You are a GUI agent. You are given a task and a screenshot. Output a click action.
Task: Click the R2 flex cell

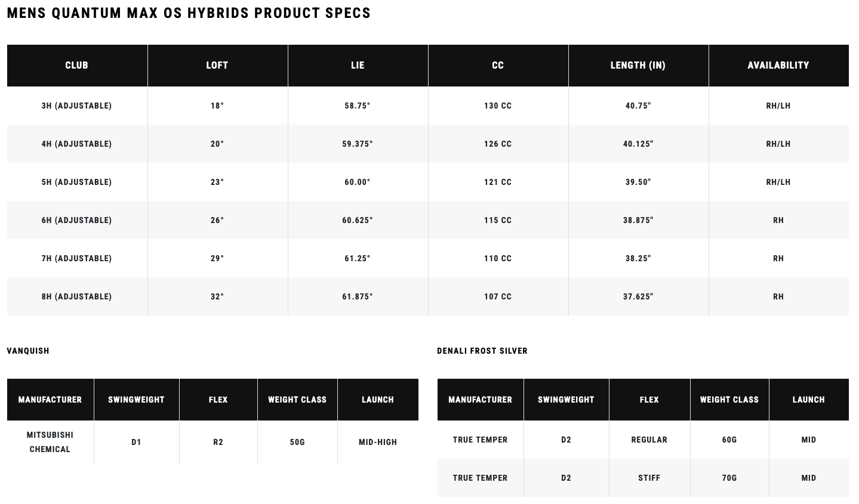(x=218, y=442)
